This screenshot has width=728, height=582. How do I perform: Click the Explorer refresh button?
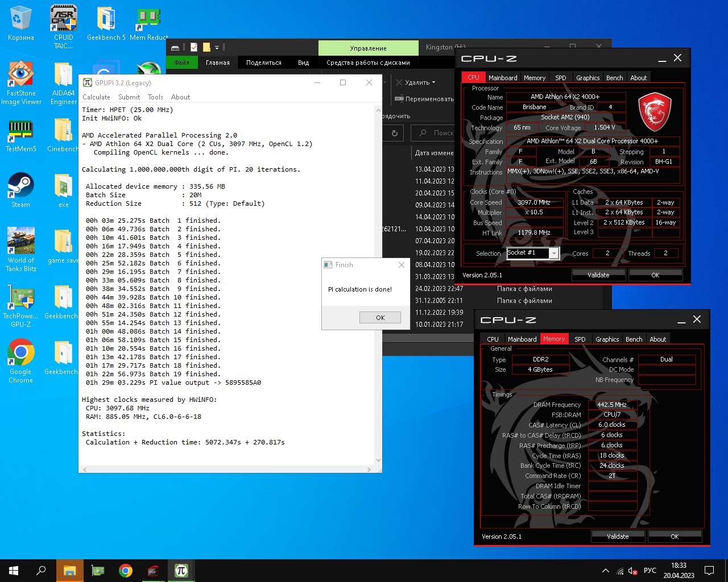pos(394,133)
